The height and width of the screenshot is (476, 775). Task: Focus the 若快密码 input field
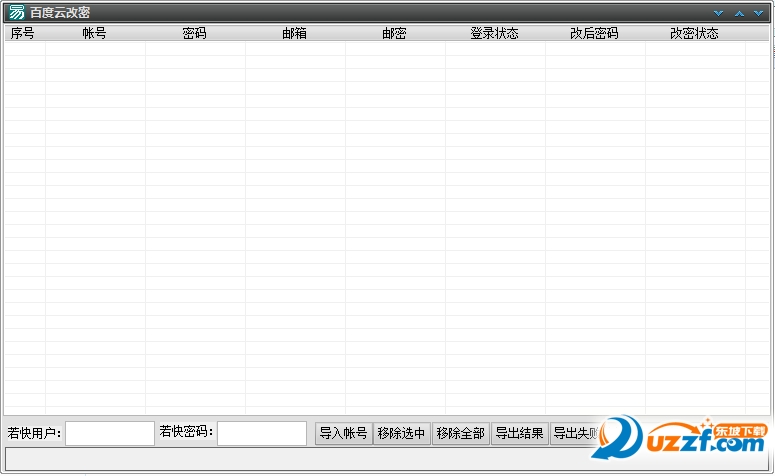tap(262, 433)
